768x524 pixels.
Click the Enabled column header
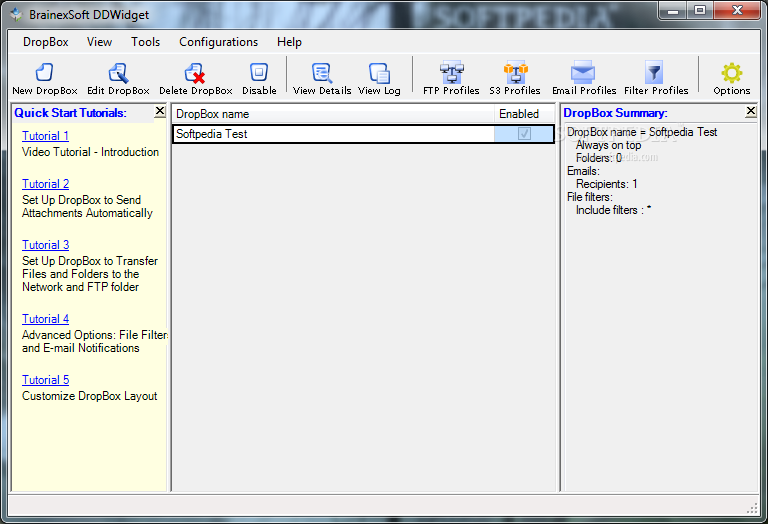point(524,114)
